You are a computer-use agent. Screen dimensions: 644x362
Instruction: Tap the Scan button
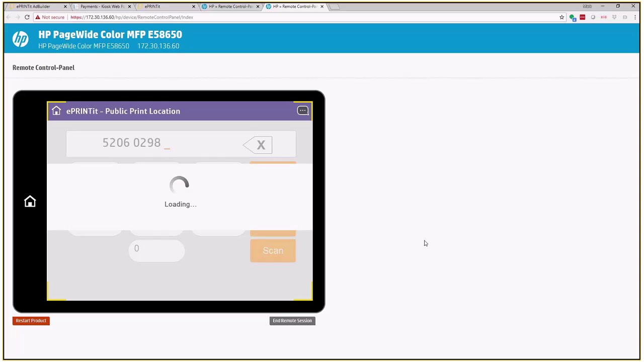click(273, 250)
